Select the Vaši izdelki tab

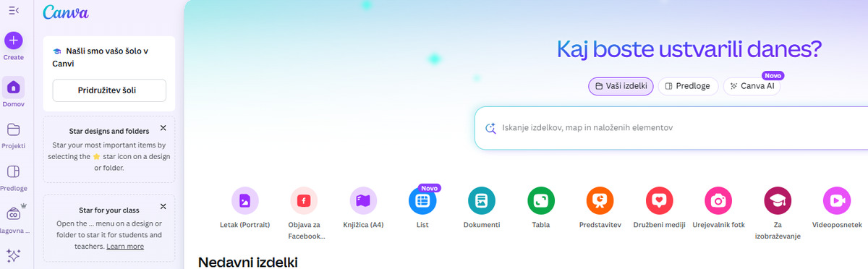coord(621,86)
